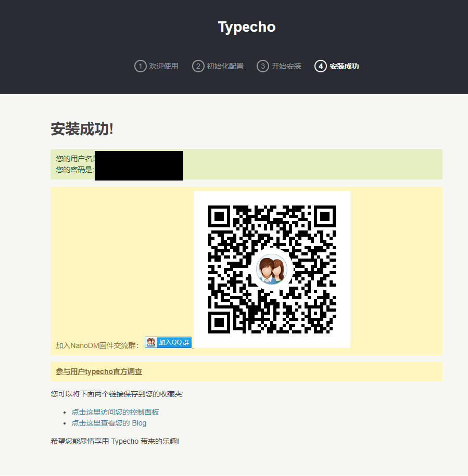Click the 加入NanoDM固件交流群 label text

pyautogui.click(x=97, y=345)
